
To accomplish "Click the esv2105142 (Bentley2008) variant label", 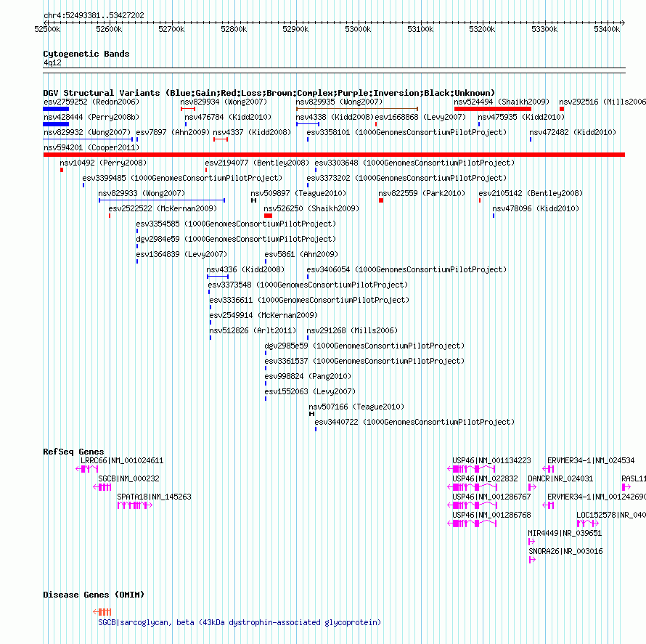I will tap(531, 193).
